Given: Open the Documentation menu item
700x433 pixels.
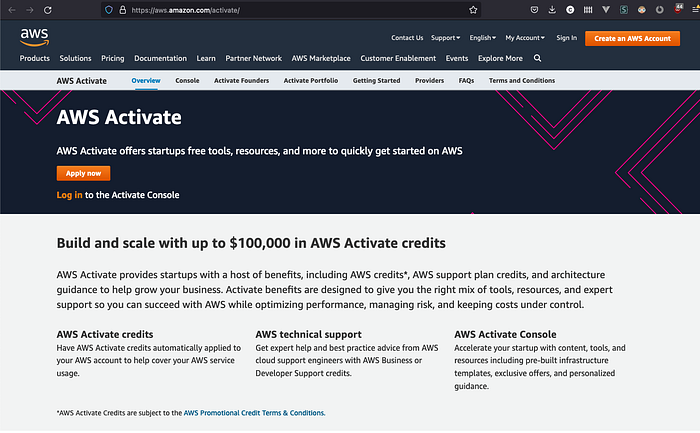Looking at the screenshot, I should click(x=160, y=58).
